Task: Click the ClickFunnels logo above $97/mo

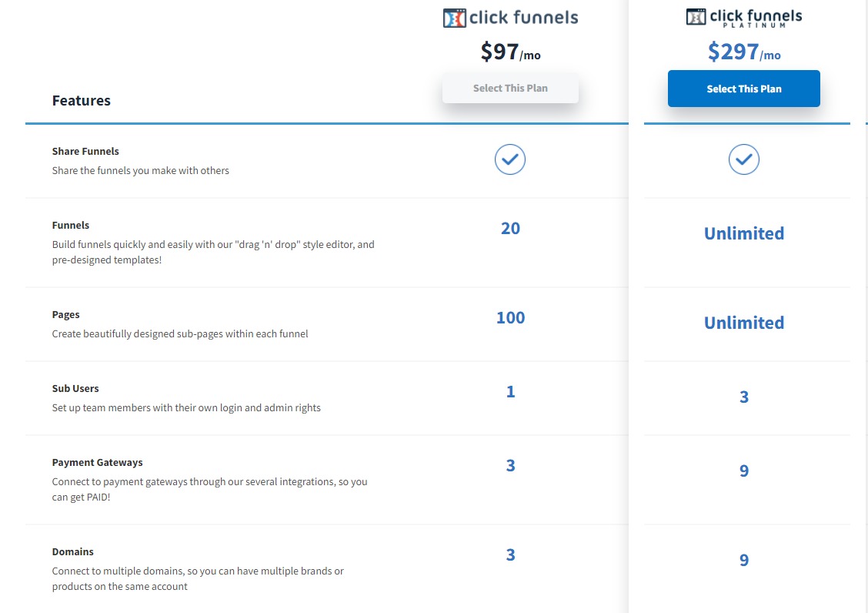Action: tap(510, 18)
